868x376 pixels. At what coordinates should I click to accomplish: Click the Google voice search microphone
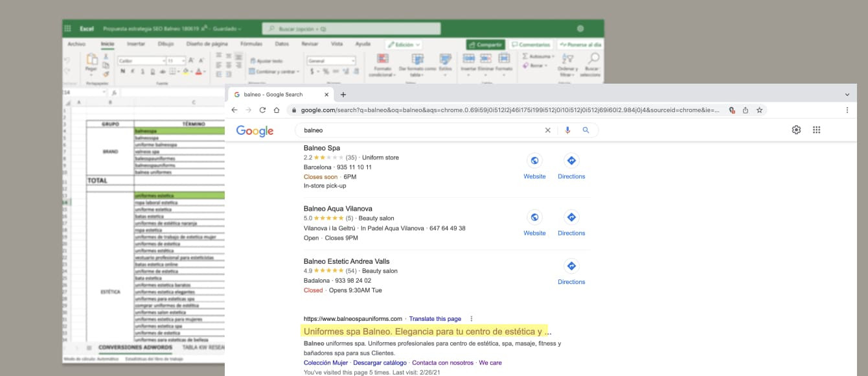coord(567,130)
